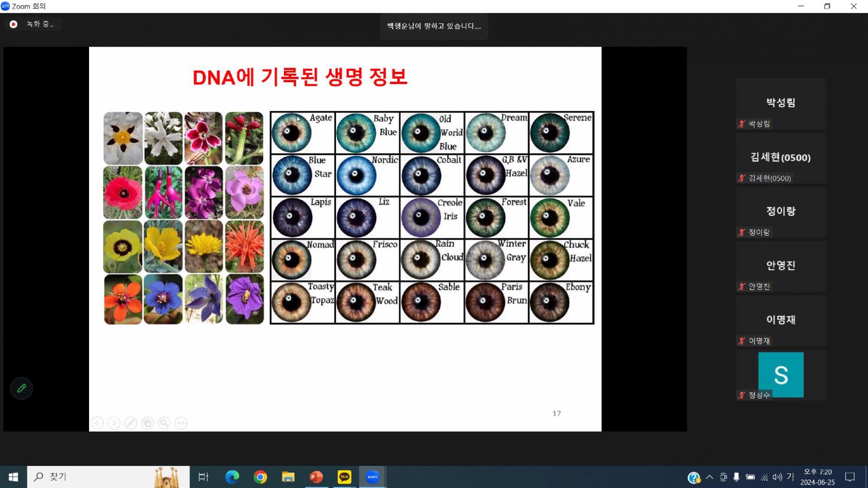Select 김세현(0500) participant tile

pos(781,158)
